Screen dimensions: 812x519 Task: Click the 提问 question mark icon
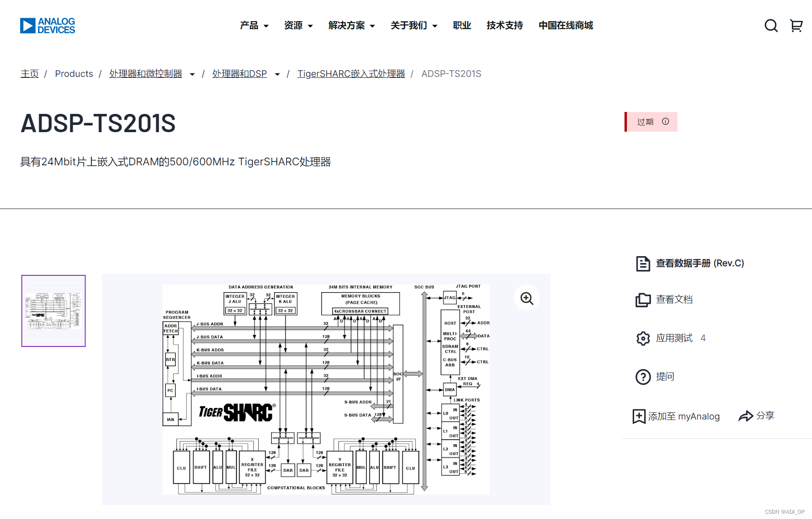coord(643,377)
